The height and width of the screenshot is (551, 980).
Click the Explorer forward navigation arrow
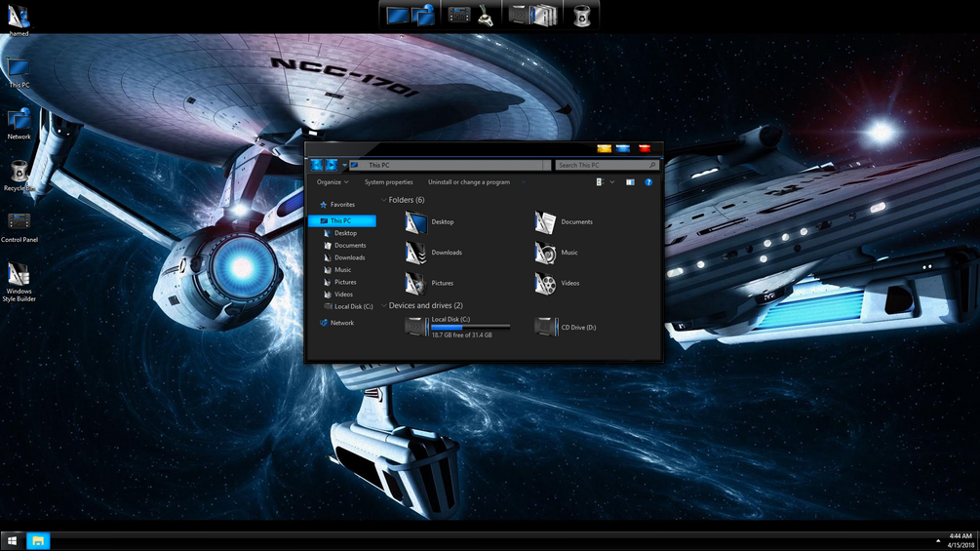click(332, 165)
